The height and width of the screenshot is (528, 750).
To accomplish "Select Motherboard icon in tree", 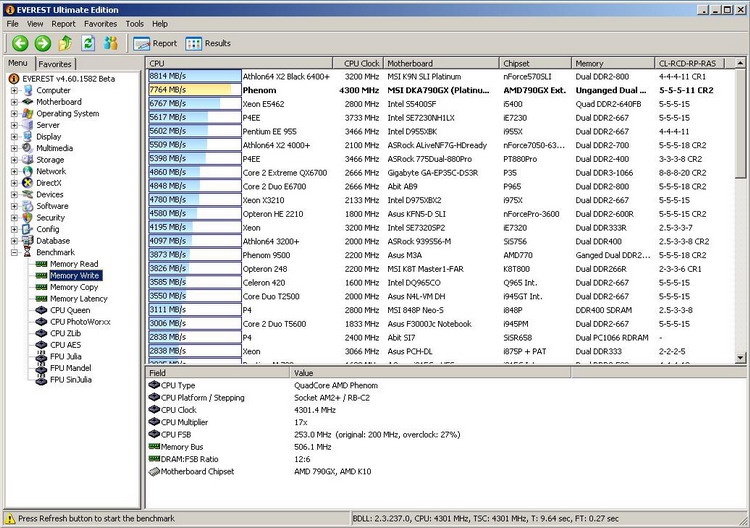I will point(28,102).
